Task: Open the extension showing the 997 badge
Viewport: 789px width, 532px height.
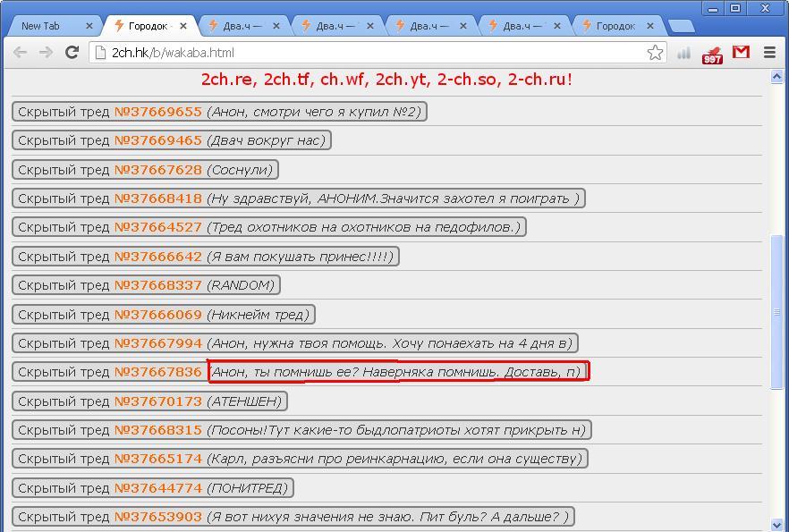Action: point(712,55)
